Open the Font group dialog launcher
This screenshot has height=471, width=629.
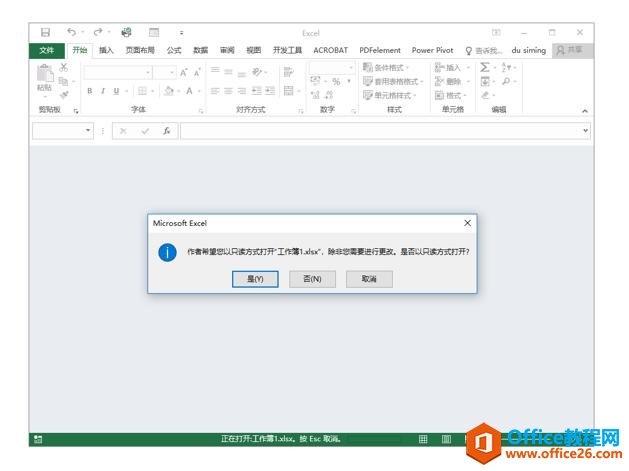201,111
